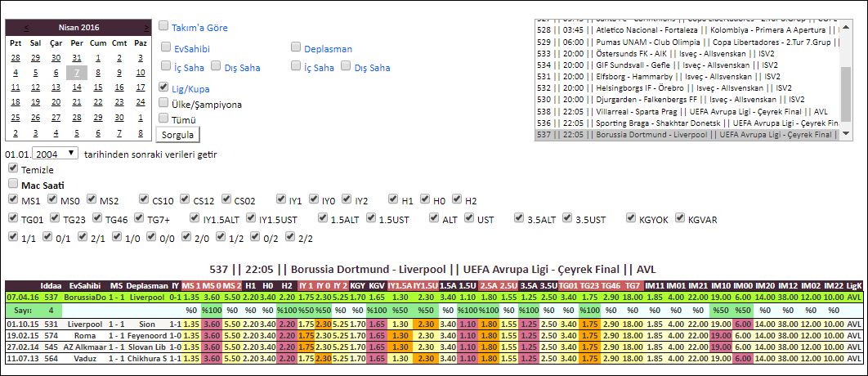Check the Tümü checkbox

pyautogui.click(x=163, y=118)
